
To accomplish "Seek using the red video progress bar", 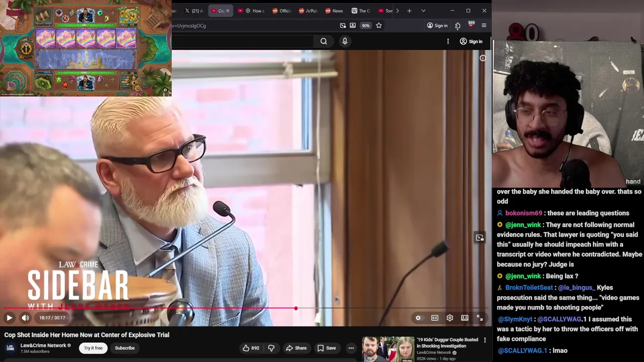I will (x=246, y=308).
